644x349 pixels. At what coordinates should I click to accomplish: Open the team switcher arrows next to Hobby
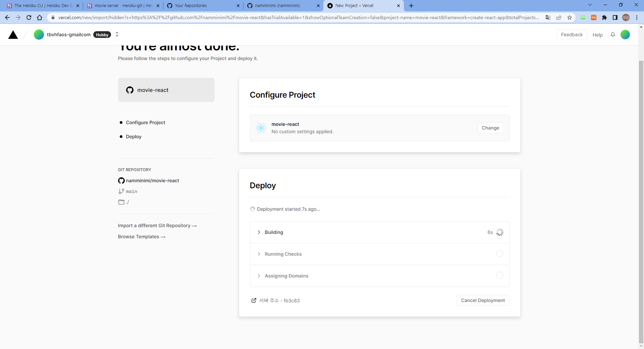coord(117,34)
